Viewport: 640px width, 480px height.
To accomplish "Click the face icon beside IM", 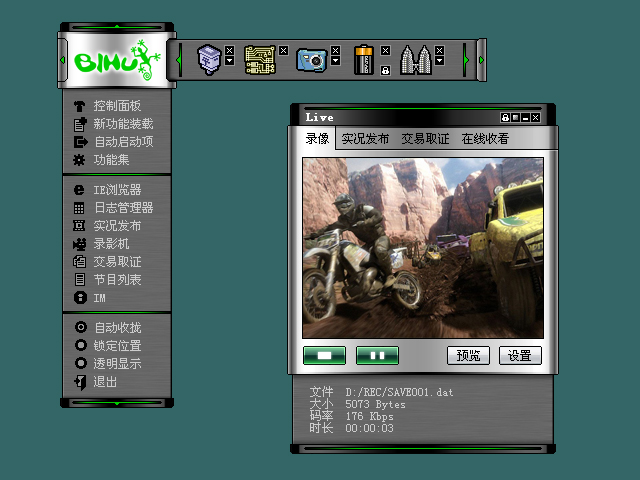I will click(80, 298).
